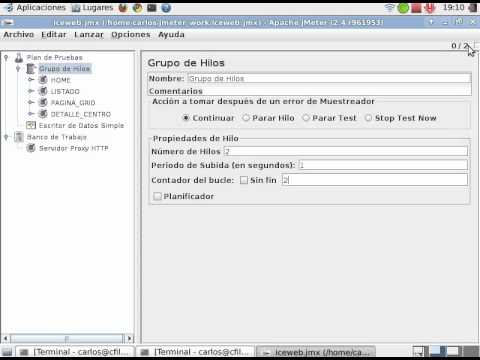Select the Continuar radio button

[x=186, y=118]
